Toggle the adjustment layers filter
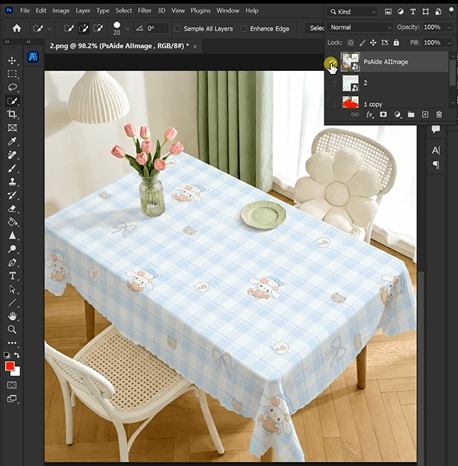The image size is (458, 466). (x=401, y=12)
